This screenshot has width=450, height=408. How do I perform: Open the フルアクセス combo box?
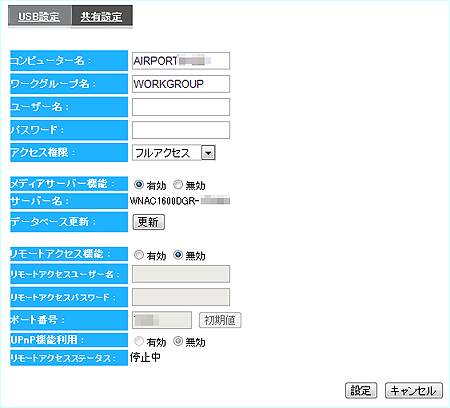(x=174, y=153)
